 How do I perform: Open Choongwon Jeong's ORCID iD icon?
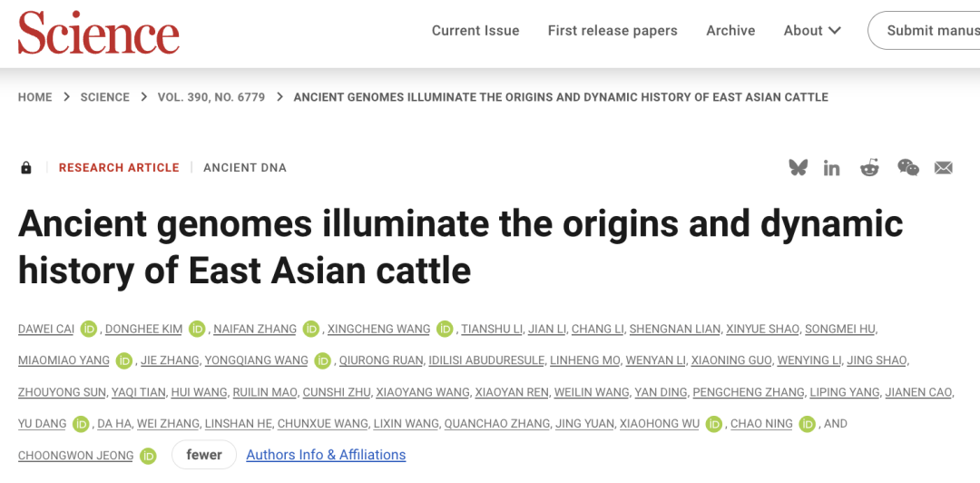(148, 455)
